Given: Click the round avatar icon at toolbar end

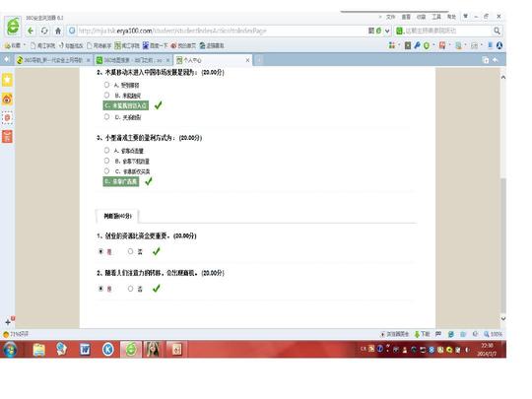Looking at the screenshot, I should (x=499, y=45).
